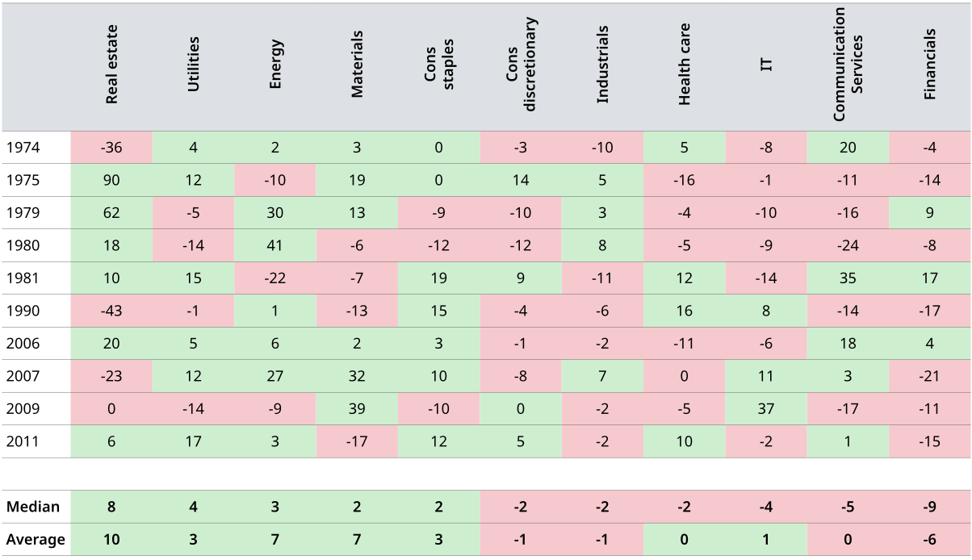Select the 2007 Financials cell showing -21
The image size is (972, 560).
point(930,376)
